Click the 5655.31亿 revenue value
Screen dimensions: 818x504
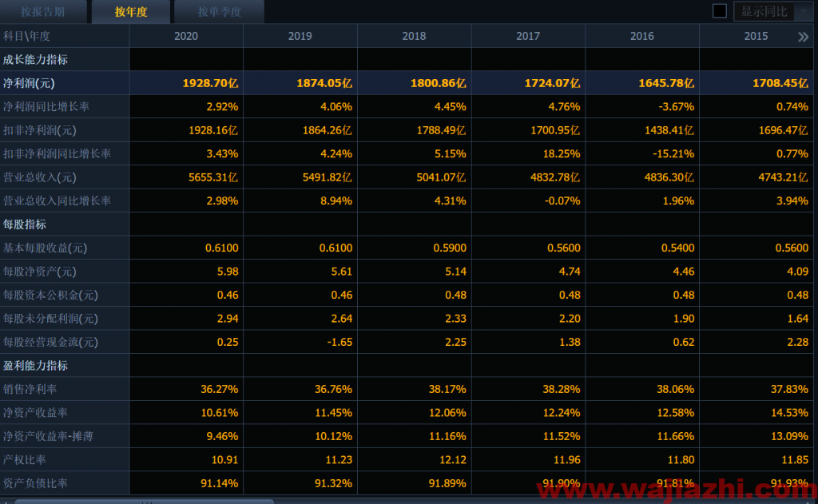(x=212, y=177)
